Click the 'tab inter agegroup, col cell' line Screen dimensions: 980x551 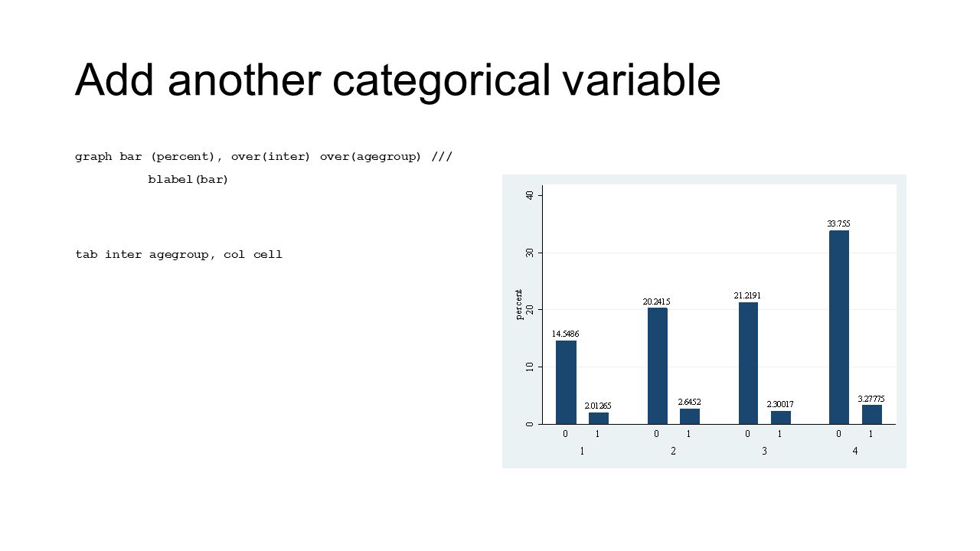tap(178, 254)
